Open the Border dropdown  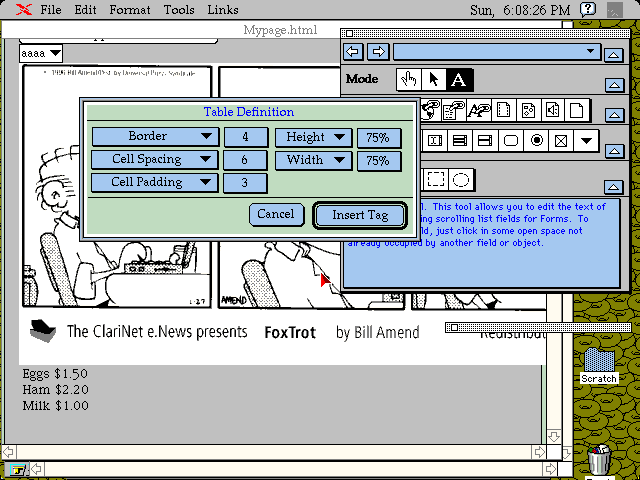pyautogui.click(x=155, y=137)
